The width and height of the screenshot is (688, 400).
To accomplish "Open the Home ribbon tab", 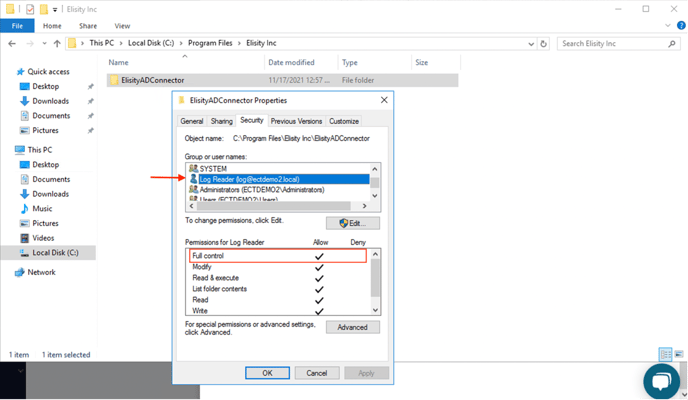I will click(x=52, y=26).
